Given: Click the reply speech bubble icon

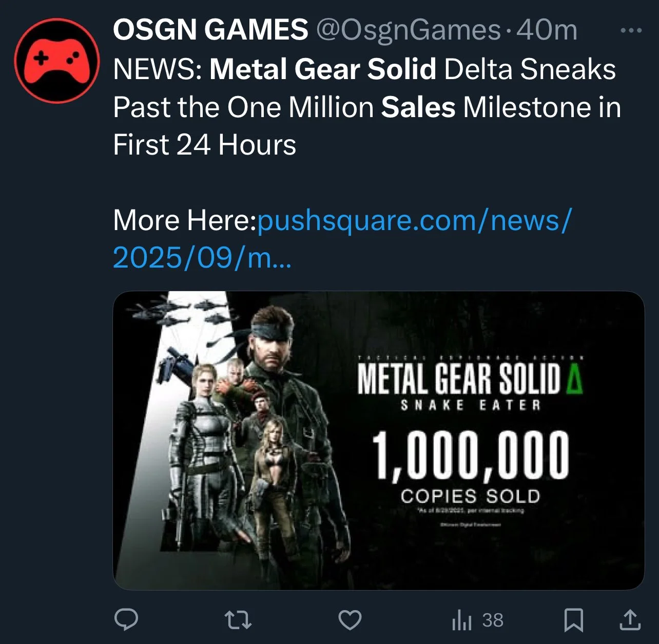Looking at the screenshot, I should point(126,619).
